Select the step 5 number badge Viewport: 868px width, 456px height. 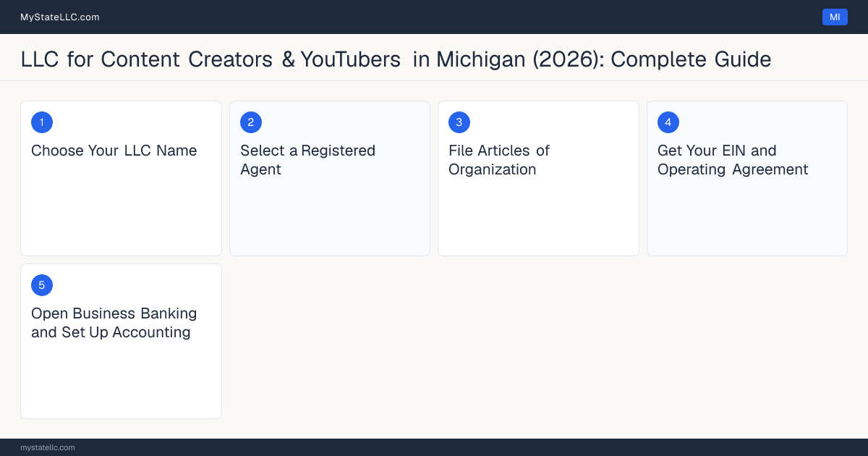[x=42, y=285]
